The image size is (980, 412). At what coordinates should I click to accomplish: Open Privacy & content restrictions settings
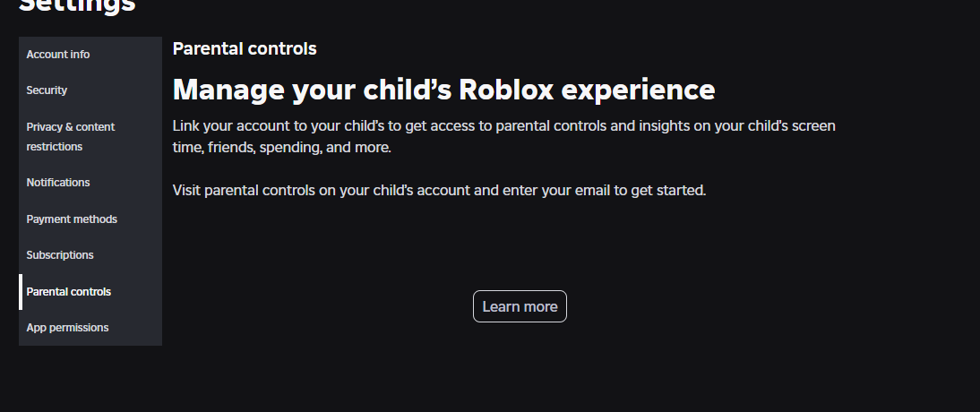coord(70,136)
